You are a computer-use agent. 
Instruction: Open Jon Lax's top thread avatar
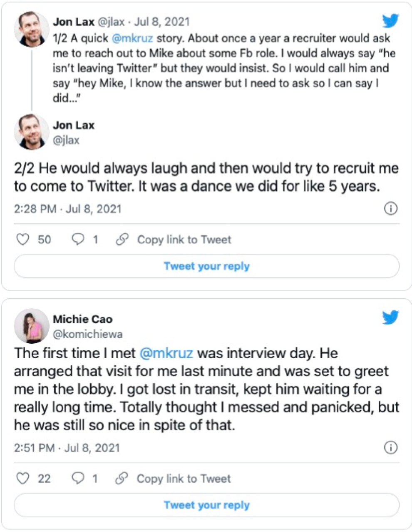coord(32,29)
